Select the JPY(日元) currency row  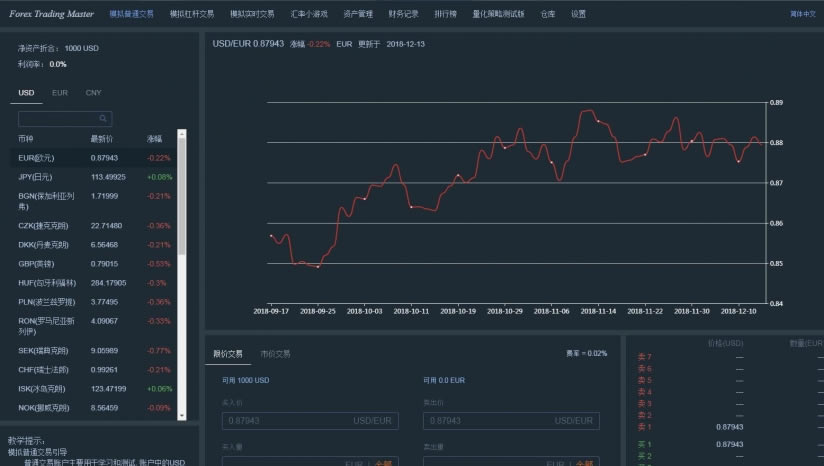pyautogui.click(x=94, y=177)
